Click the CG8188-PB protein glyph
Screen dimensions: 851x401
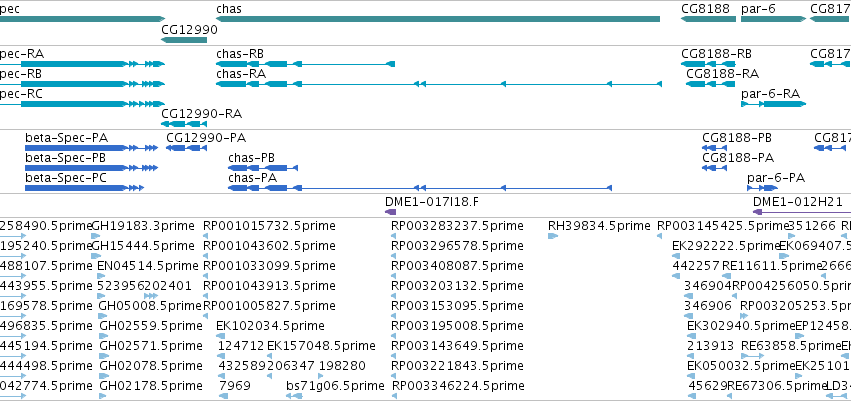click(714, 148)
